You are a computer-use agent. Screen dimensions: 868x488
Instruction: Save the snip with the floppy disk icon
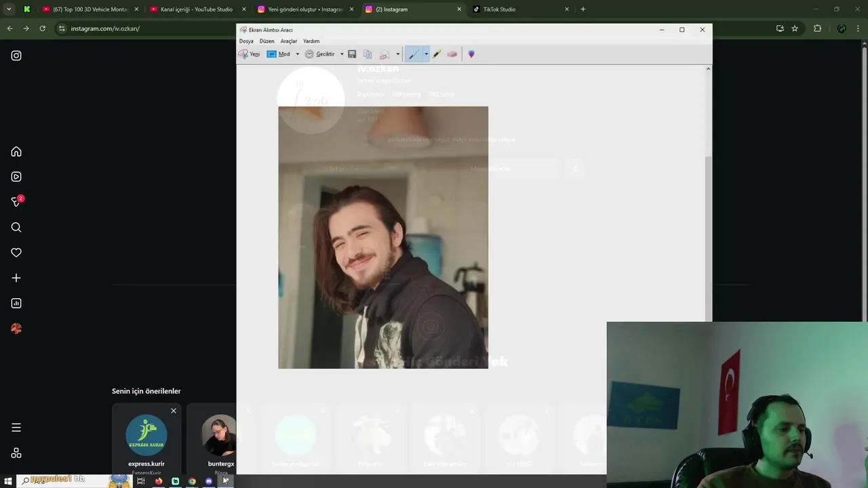(x=352, y=54)
